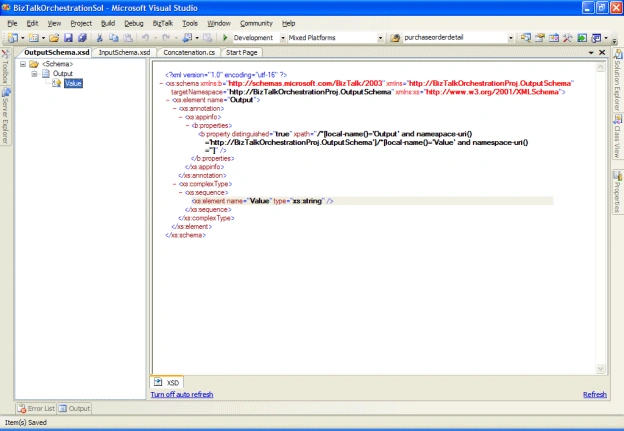Open the Solution Explorer side tab
The height and width of the screenshot is (431, 624).
pyautogui.click(x=618, y=80)
